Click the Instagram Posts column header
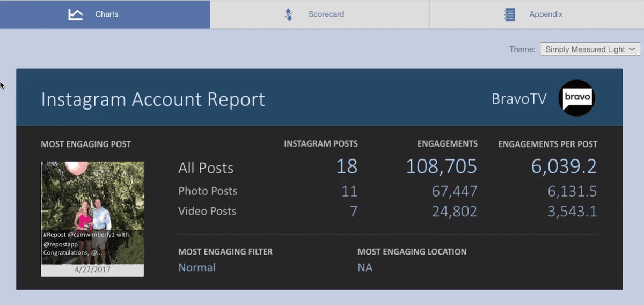Screen dimensions: 644x305 click(321, 144)
